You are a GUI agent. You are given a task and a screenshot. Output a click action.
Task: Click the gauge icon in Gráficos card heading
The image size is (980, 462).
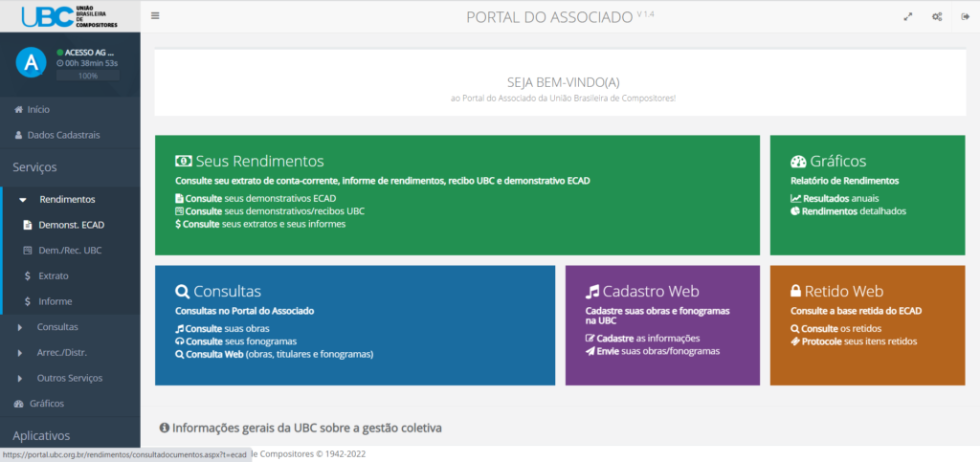tap(798, 161)
